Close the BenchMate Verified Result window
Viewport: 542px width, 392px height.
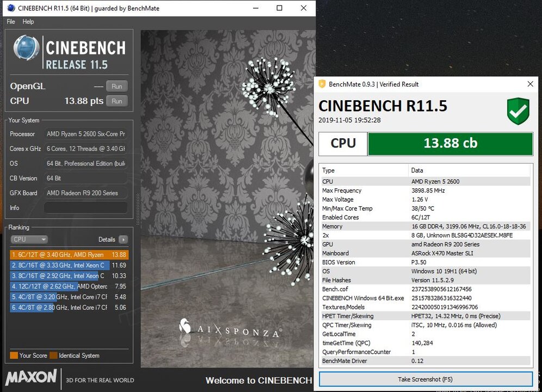(530, 84)
